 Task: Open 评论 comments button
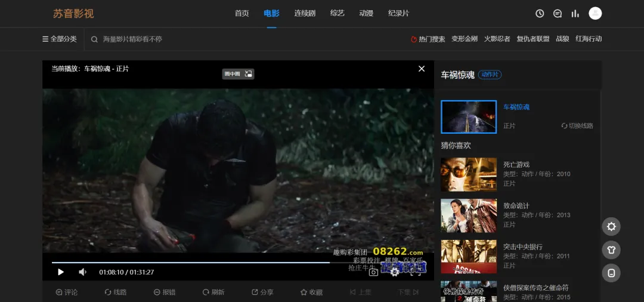[x=67, y=292]
